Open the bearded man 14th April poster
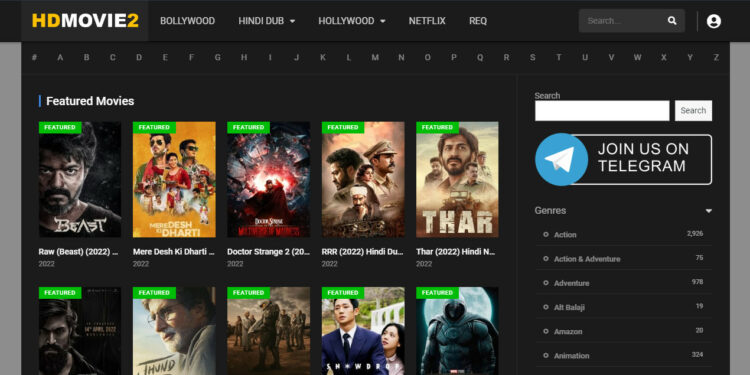Image resolution: width=750 pixels, height=375 pixels. (x=80, y=331)
